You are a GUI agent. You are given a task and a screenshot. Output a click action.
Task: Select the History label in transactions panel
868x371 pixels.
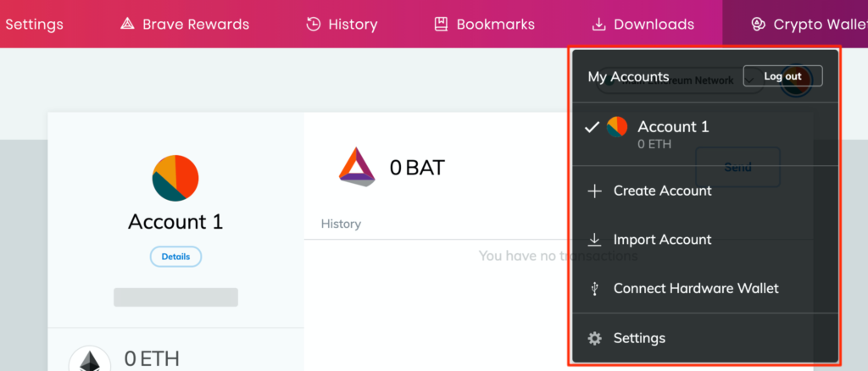click(341, 224)
